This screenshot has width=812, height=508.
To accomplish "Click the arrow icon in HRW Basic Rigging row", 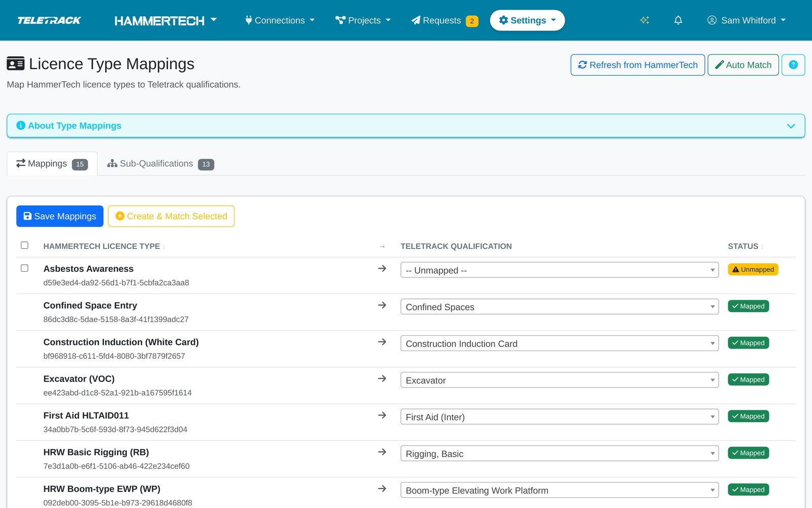I will (382, 452).
